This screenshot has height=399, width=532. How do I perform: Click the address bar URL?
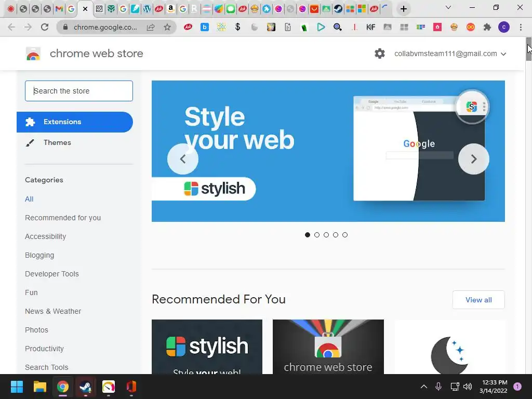tap(105, 27)
